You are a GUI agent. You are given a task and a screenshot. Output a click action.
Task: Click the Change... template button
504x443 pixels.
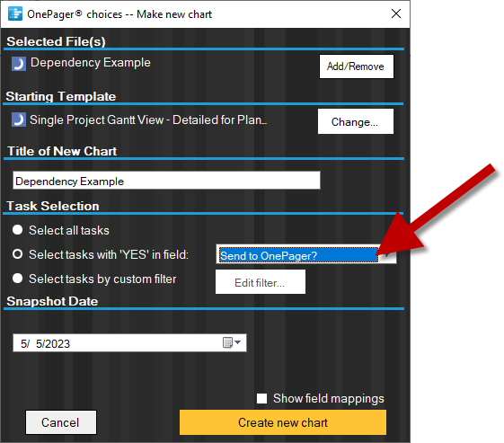(356, 121)
